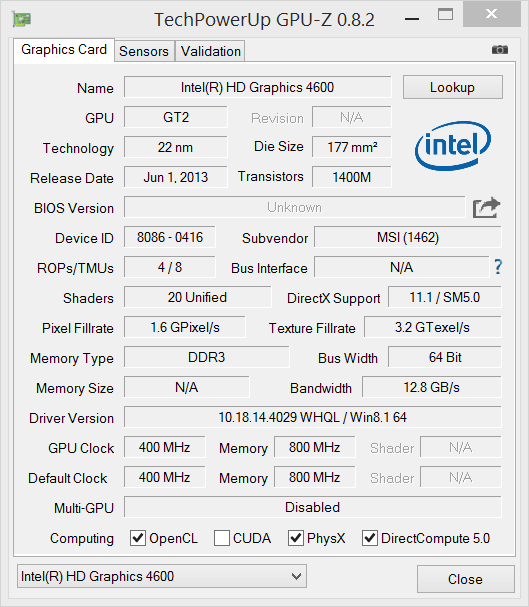Click the BIOS export share icon
This screenshot has height=607, width=529.
tap(486, 208)
